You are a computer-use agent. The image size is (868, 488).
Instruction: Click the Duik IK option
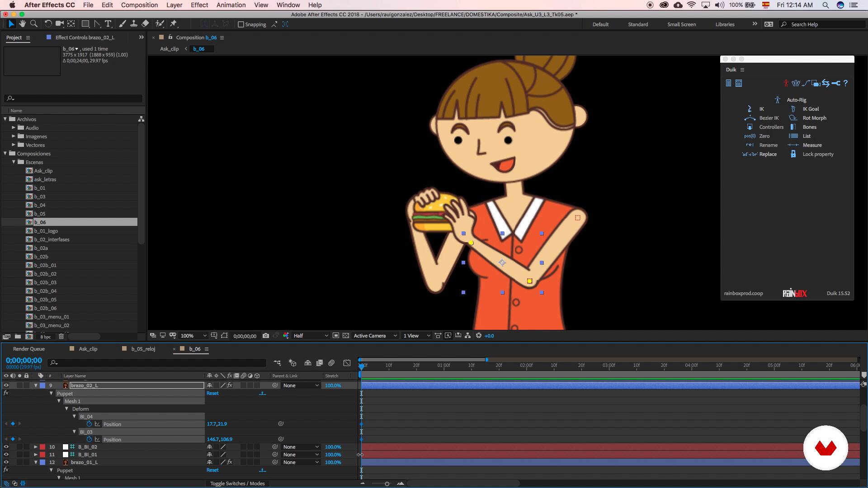(762, 109)
